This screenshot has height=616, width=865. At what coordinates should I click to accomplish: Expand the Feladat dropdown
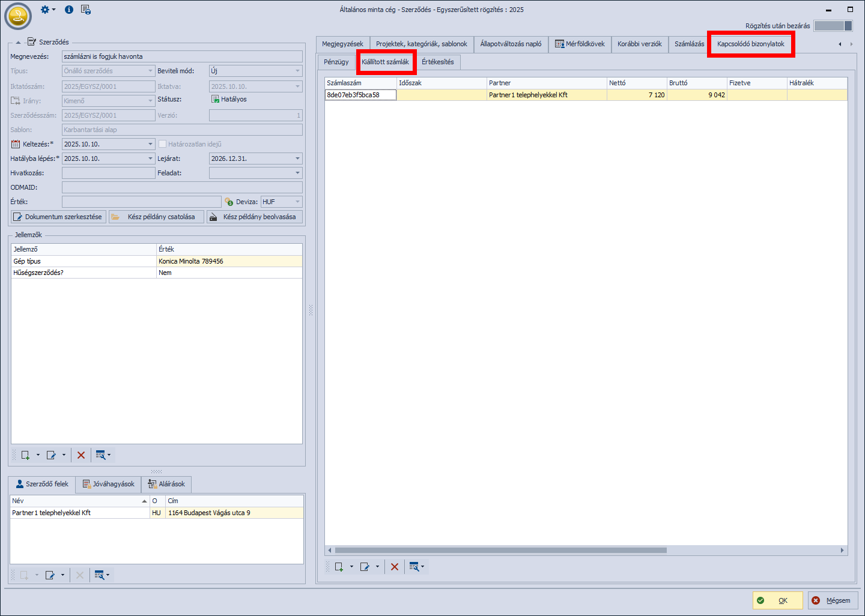pos(297,173)
